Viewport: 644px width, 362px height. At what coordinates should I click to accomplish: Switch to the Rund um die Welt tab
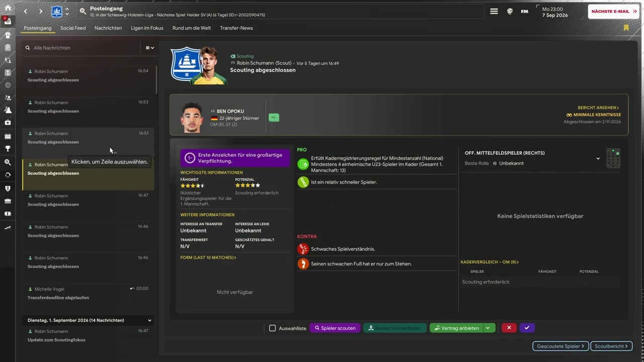pos(191,28)
